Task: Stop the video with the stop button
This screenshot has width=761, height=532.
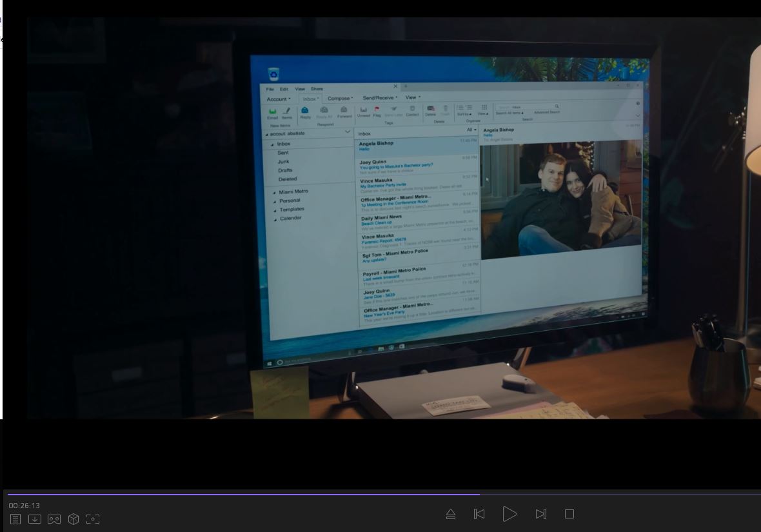Action: [x=569, y=514]
